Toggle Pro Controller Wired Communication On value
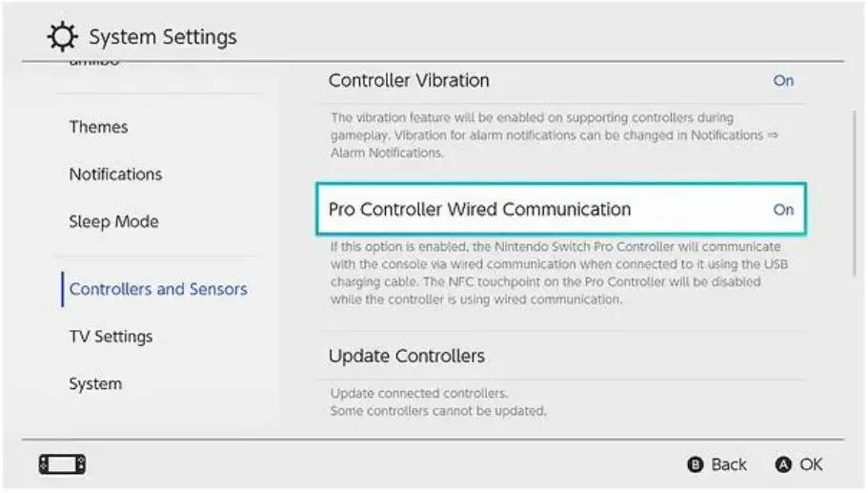 (x=783, y=210)
